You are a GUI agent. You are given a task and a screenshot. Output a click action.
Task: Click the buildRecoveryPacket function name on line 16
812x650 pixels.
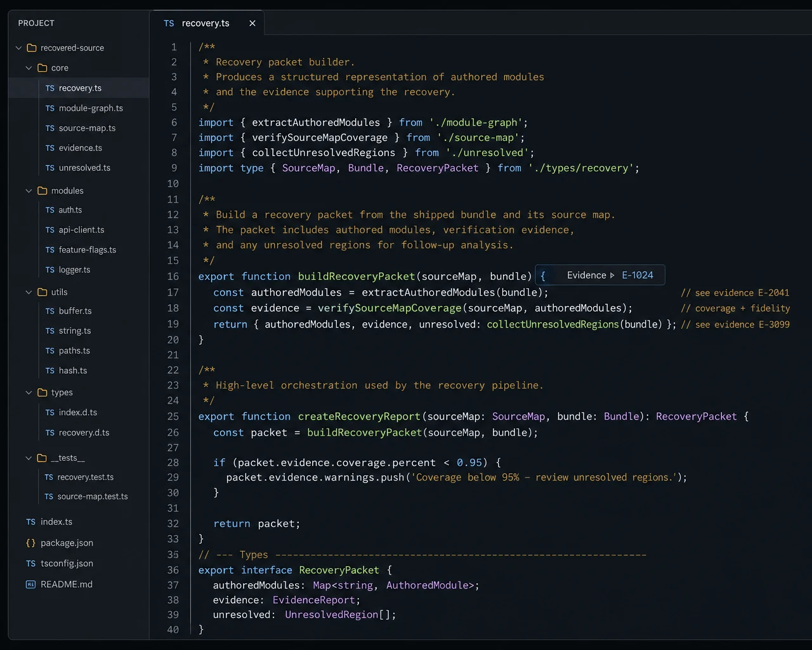pyautogui.click(x=357, y=277)
